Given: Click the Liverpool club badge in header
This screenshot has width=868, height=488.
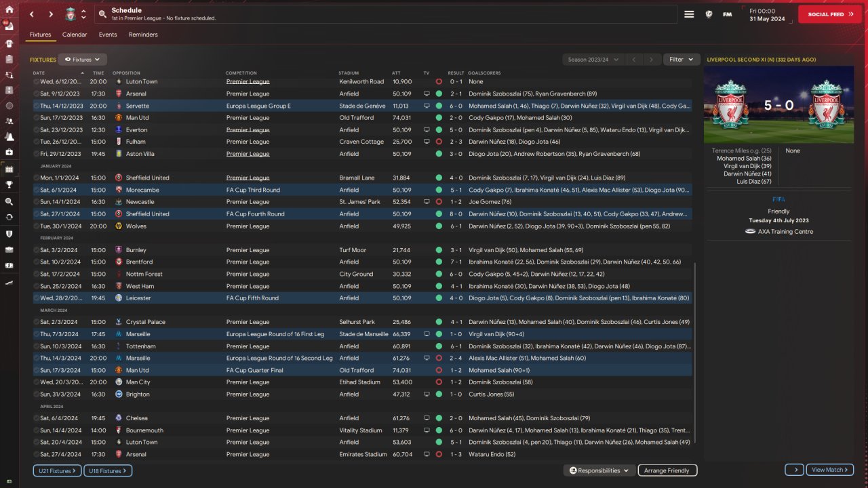Looking at the screenshot, I should [70, 14].
